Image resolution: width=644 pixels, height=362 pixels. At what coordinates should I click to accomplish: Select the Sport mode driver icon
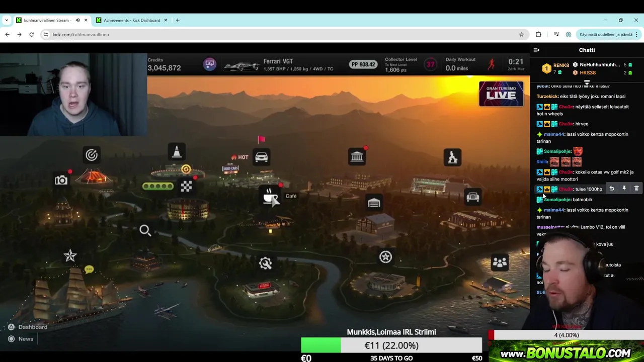pos(452,157)
